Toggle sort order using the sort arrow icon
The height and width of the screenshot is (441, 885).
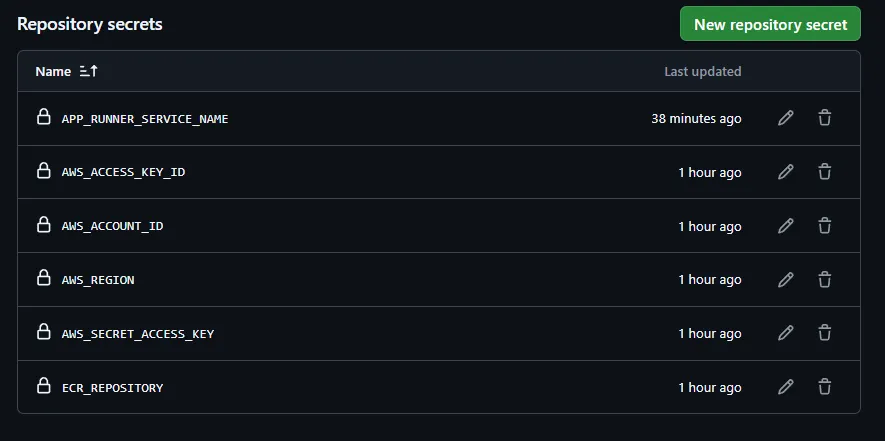(88, 72)
